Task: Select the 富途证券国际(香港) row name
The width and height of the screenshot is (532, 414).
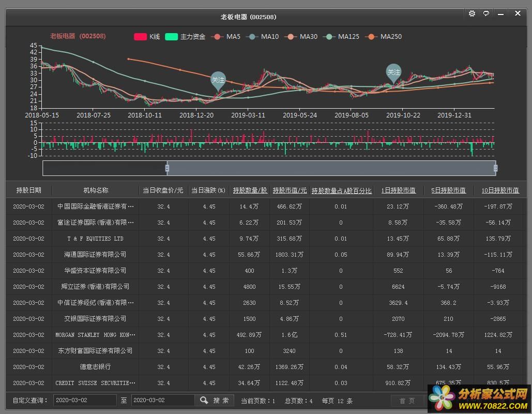Action: point(95,223)
